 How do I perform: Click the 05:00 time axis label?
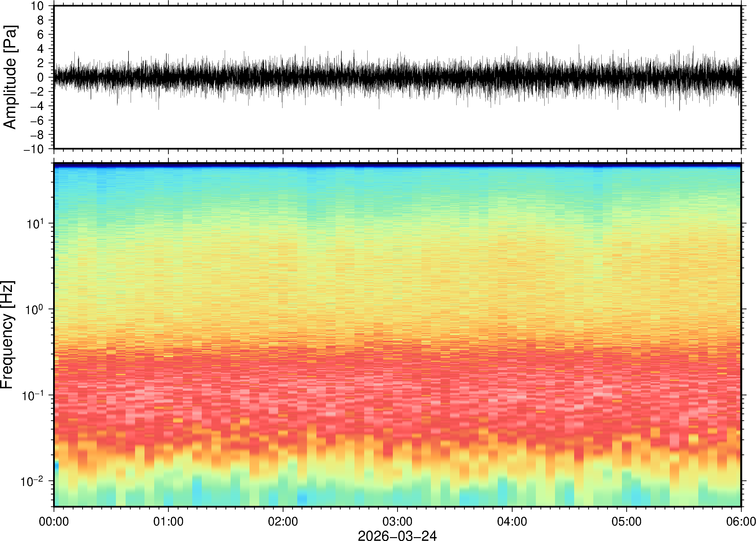[x=626, y=521]
